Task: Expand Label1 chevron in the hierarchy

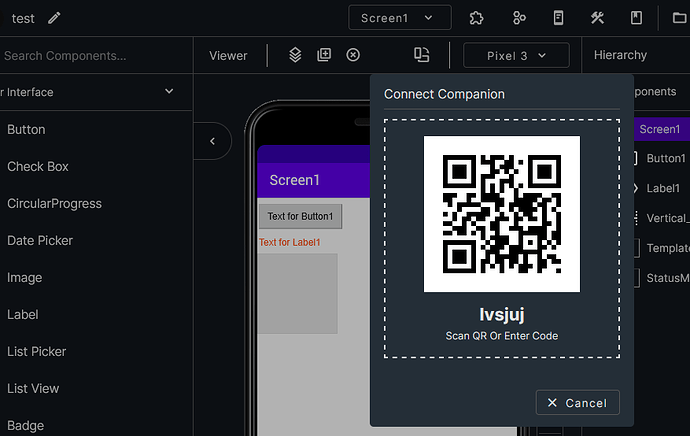Action: coord(635,188)
